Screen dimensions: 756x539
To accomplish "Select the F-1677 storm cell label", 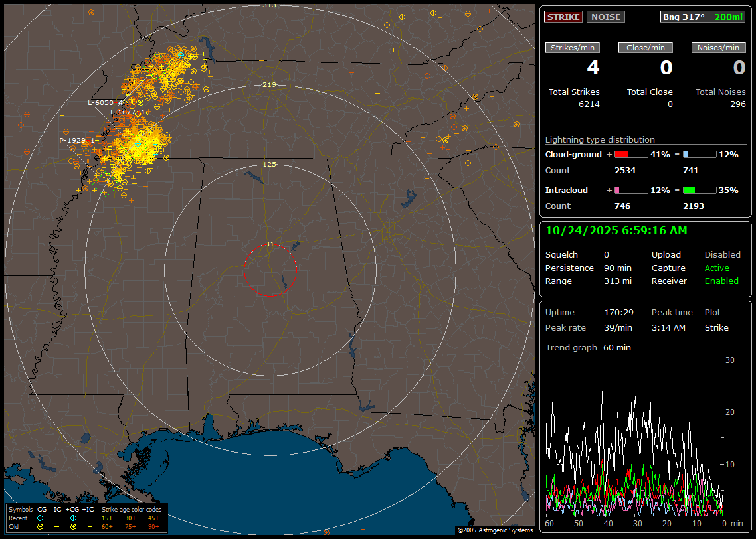I will coord(123,112).
